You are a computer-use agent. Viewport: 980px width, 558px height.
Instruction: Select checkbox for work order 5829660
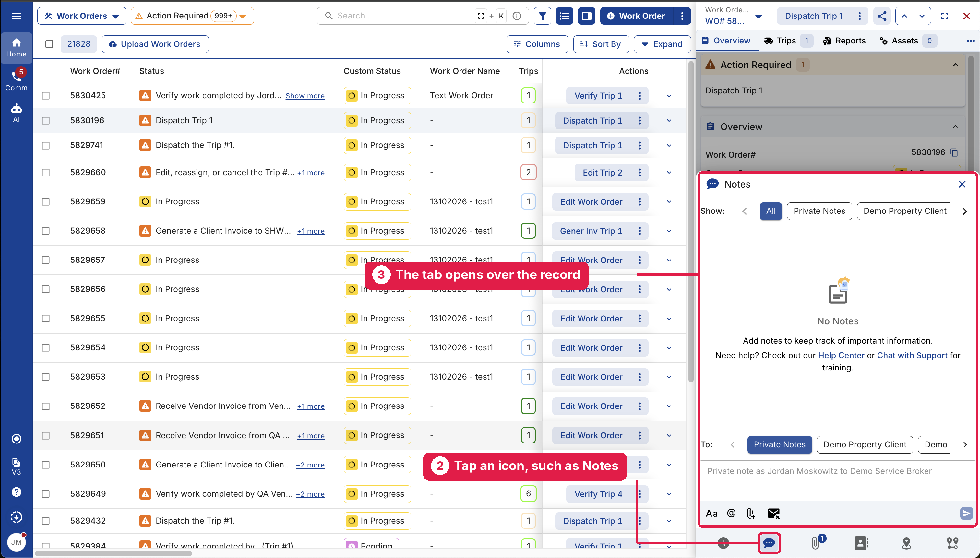click(46, 173)
